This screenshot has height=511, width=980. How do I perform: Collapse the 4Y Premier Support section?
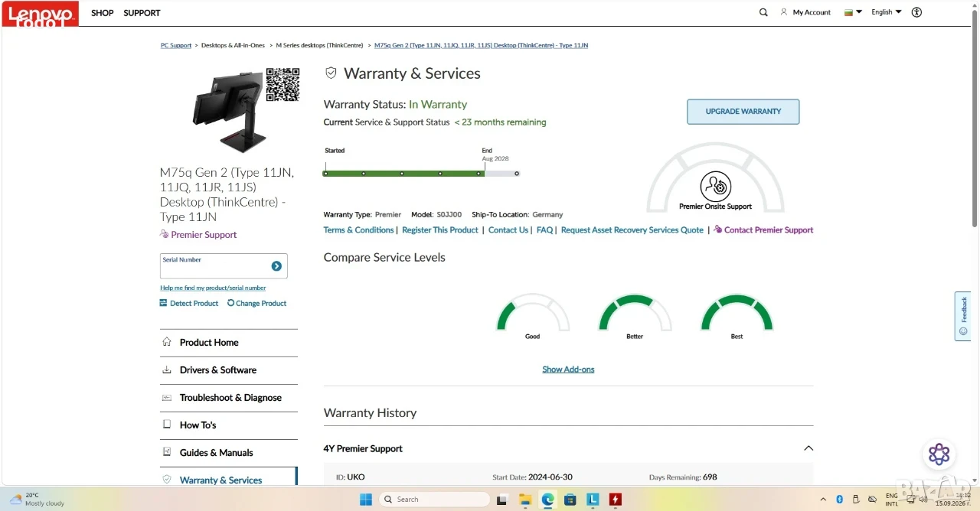coord(808,448)
